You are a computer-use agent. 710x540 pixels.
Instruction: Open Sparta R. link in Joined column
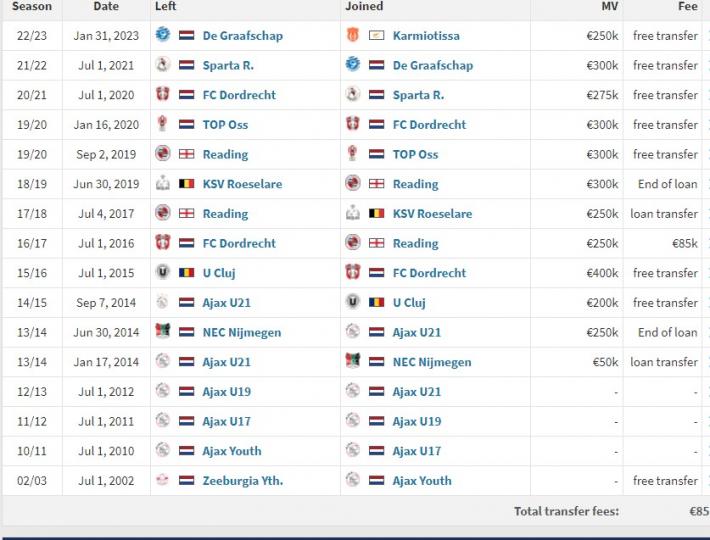click(418, 95)
